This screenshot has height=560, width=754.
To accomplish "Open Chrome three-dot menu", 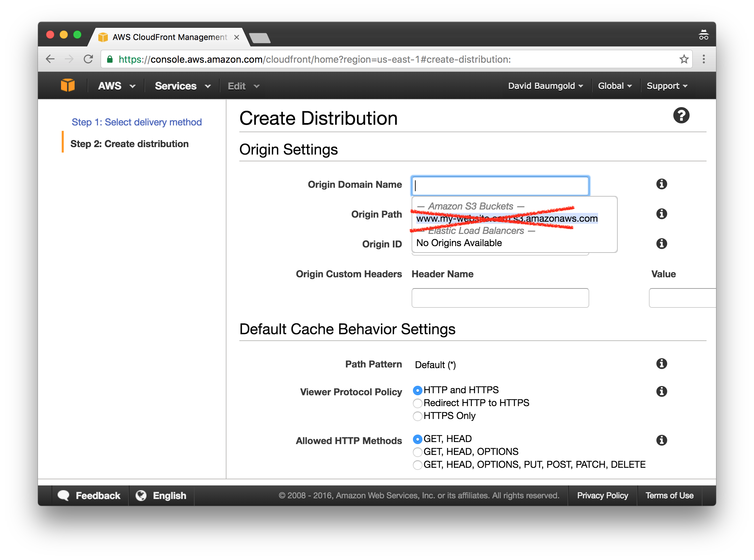I will [704, 59].
